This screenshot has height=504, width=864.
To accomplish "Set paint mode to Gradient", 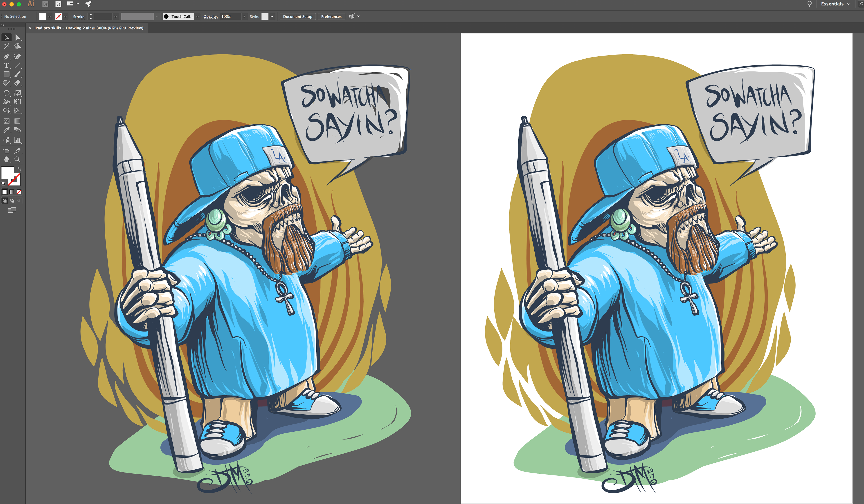I will pos(12,192).
